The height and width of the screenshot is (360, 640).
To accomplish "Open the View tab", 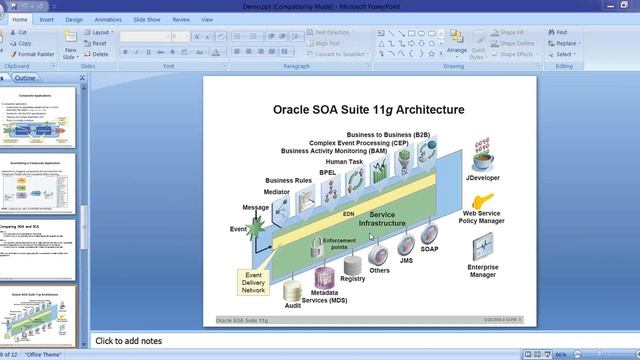I will click(207, 19).
